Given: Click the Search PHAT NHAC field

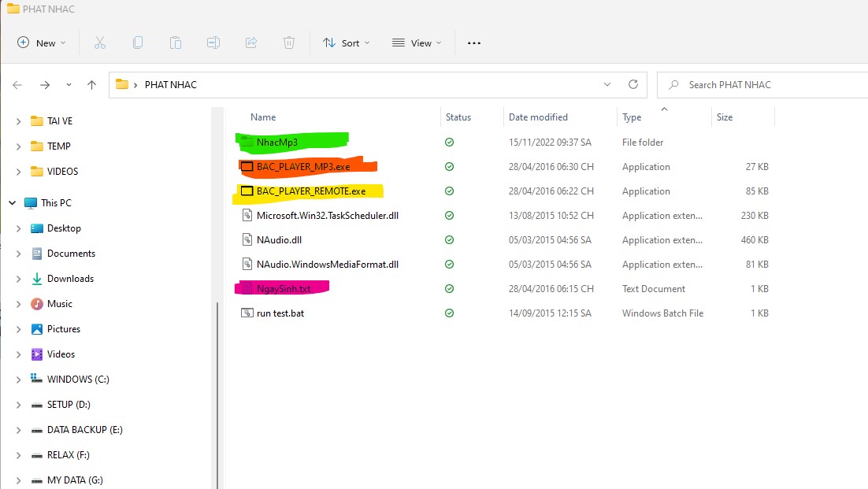Looking at the screenshot, I should click(x=756, y=84).
